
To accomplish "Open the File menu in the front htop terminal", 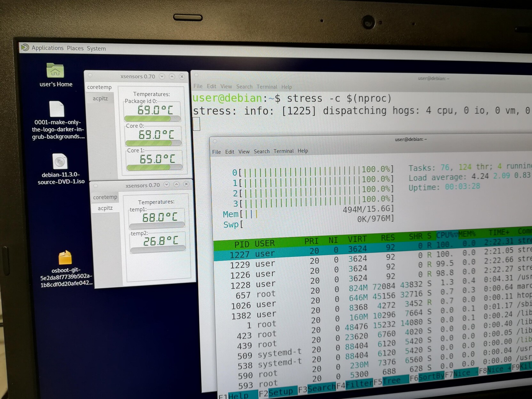I will click(x=217, y=152).
